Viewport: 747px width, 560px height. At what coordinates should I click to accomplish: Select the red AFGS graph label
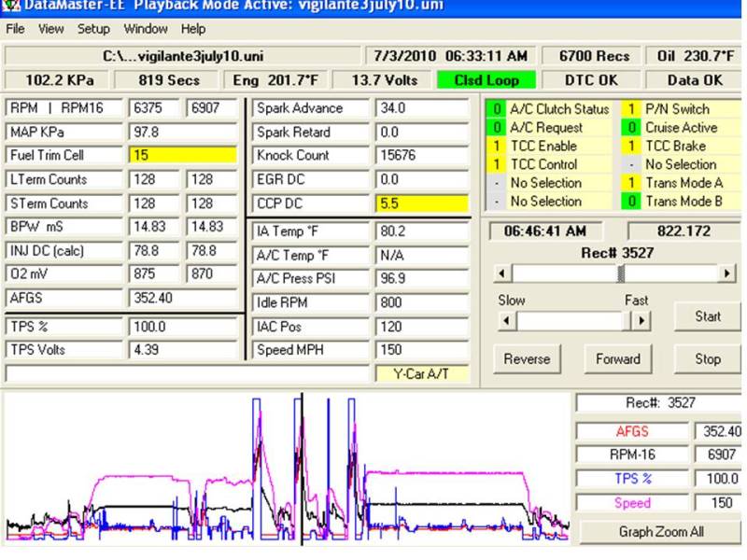point(632,431)
